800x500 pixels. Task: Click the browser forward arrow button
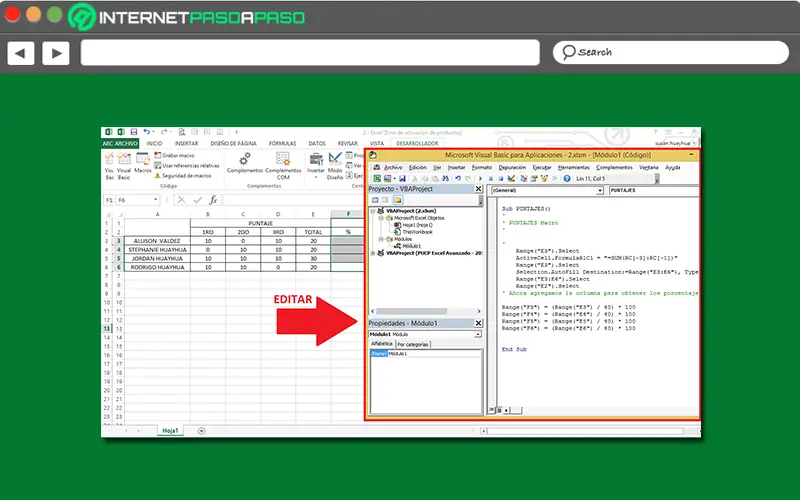[x=56, y=53]
